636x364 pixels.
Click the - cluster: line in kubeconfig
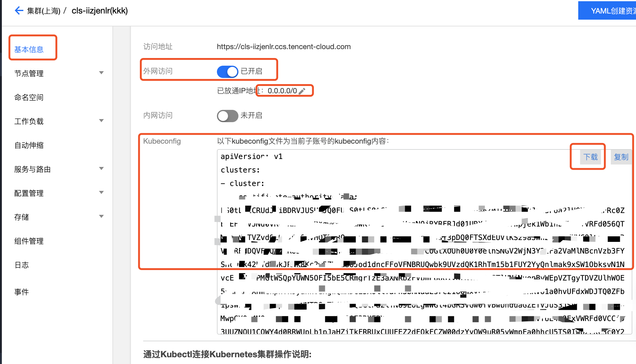pyautogui.click(x=242, y=184)
